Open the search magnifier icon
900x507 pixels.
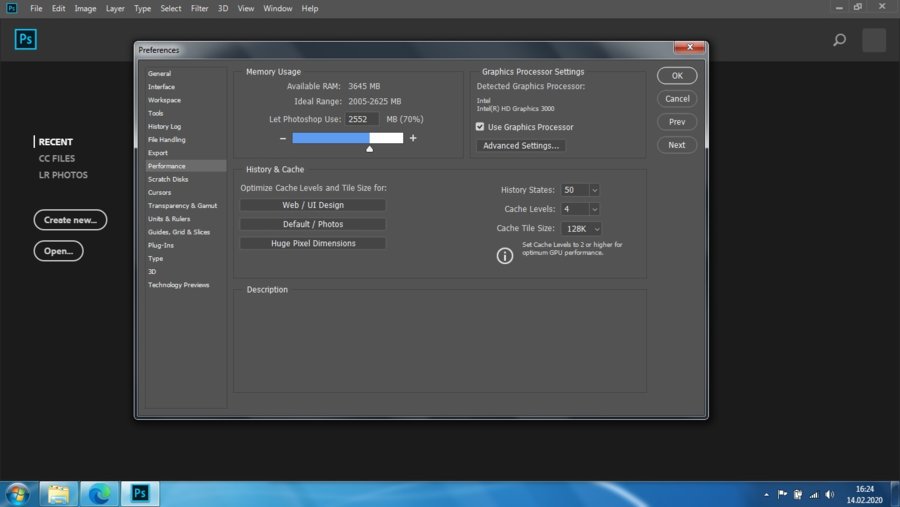click(x=839, y=40)
